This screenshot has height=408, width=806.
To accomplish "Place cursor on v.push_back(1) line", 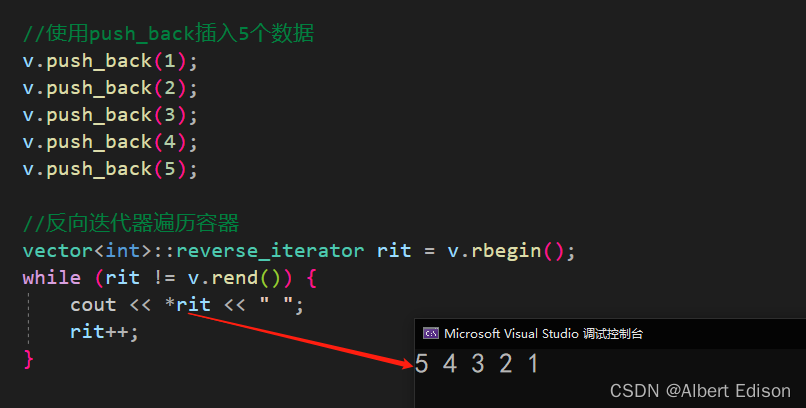I will (x=110, y=61).
